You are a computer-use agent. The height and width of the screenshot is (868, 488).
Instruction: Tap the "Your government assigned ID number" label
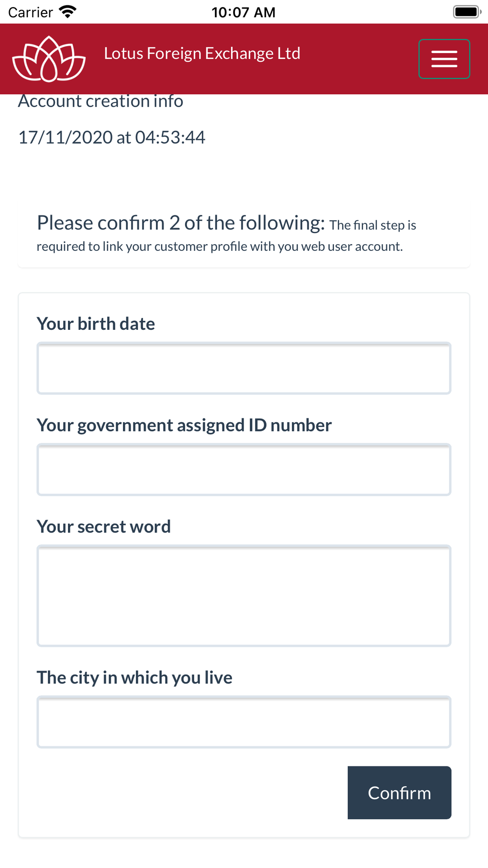tap(184, 426)
